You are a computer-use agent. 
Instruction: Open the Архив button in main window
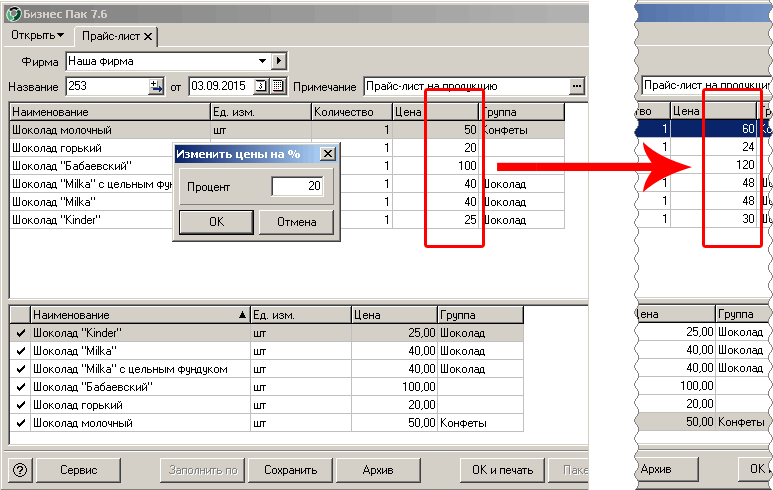tap(379, 470)
